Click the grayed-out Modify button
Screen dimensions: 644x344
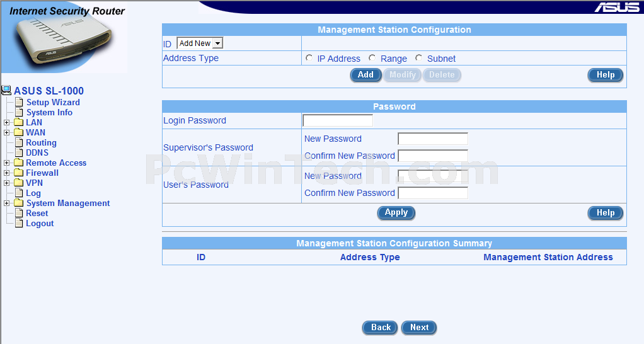(403, 75)
